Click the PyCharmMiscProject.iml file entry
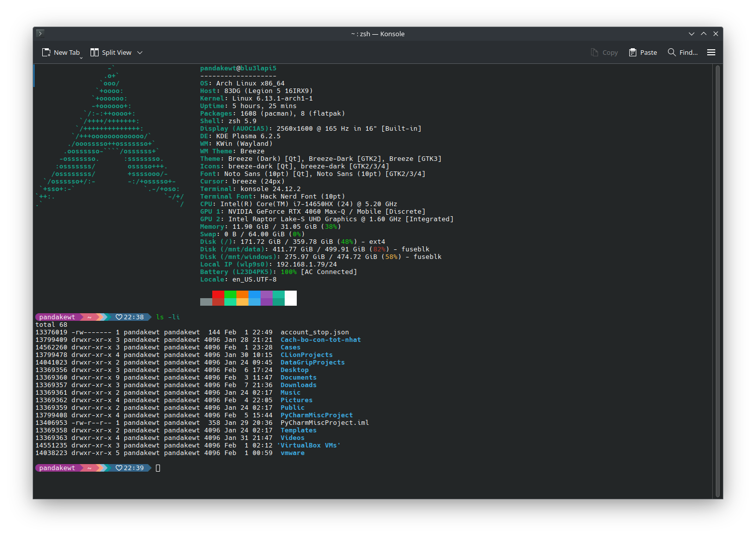 click(324, 423)
